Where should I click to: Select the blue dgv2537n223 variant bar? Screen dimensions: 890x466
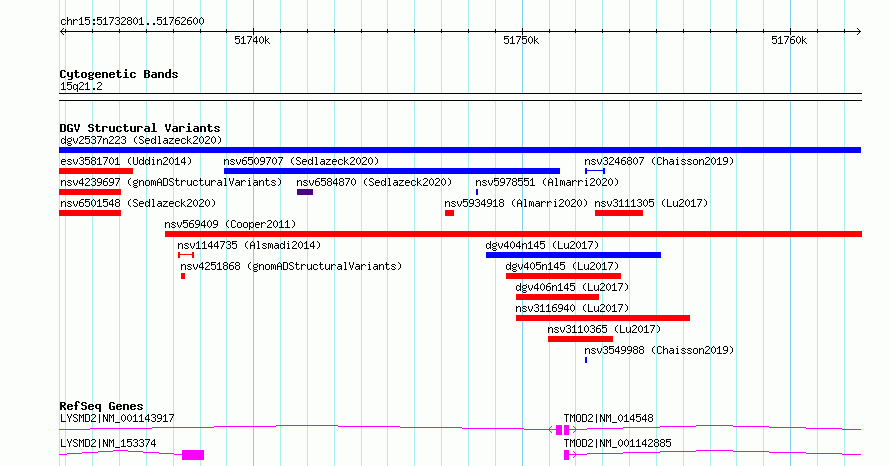click(460, 150)
